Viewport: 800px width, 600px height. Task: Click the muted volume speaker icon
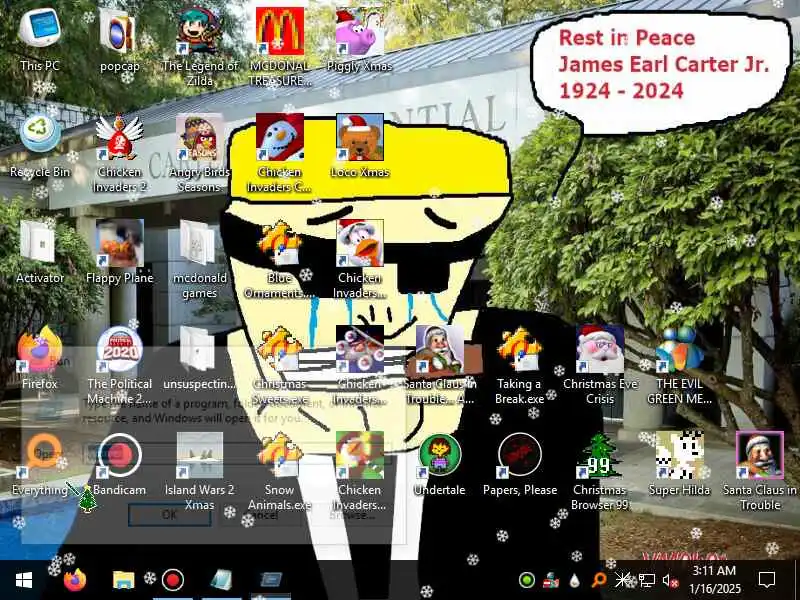point(670,581)
